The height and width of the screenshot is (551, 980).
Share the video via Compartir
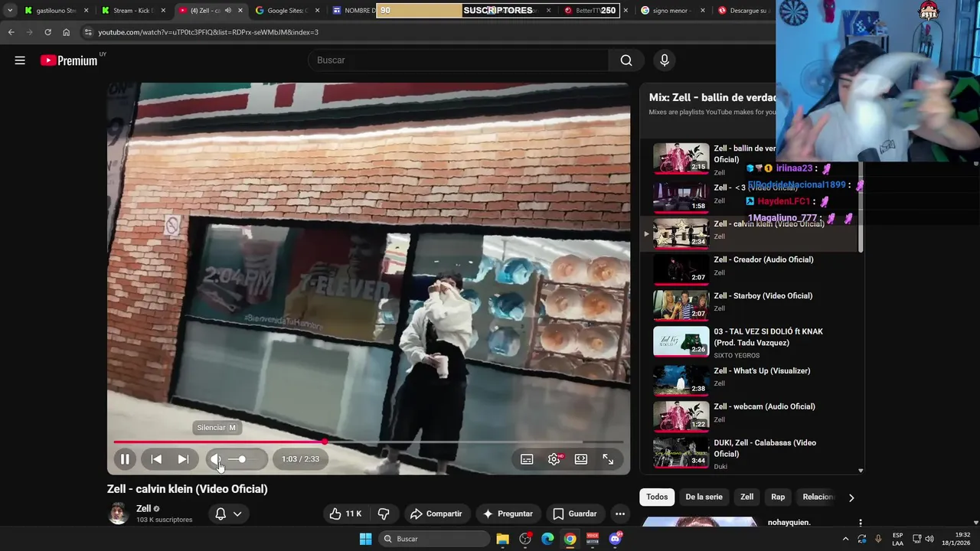tap(436, 514)
